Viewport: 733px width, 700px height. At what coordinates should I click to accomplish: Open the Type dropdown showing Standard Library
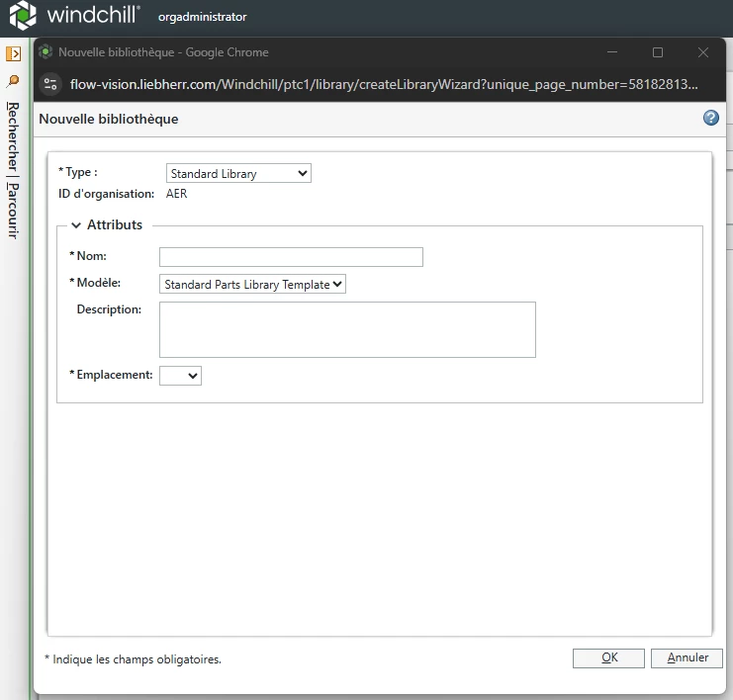tap(238, 173)
